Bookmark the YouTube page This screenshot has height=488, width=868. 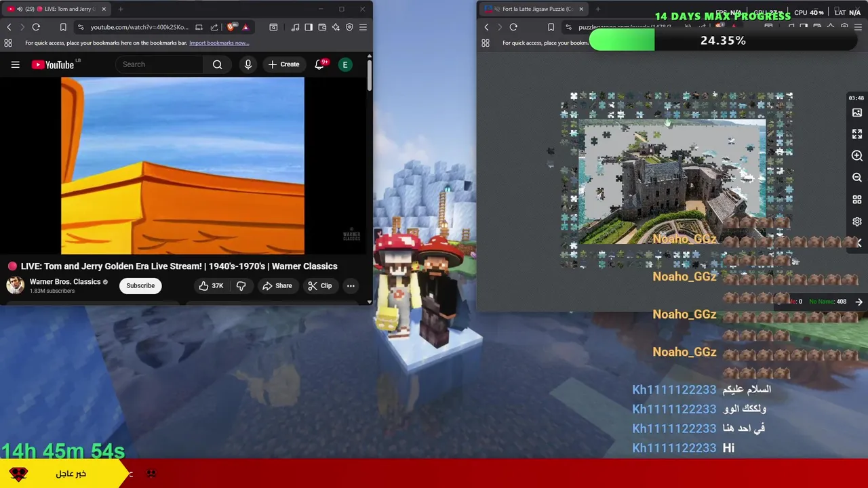coord(63,27)
